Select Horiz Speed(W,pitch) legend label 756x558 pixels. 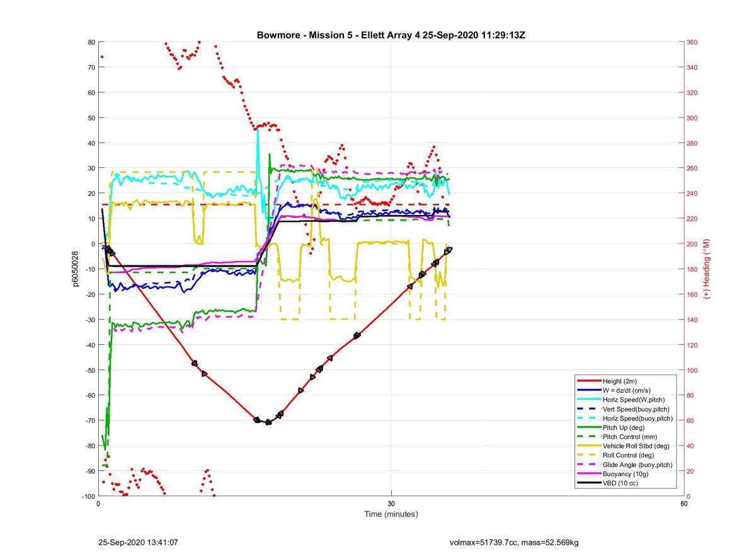(x=634, y=400)
